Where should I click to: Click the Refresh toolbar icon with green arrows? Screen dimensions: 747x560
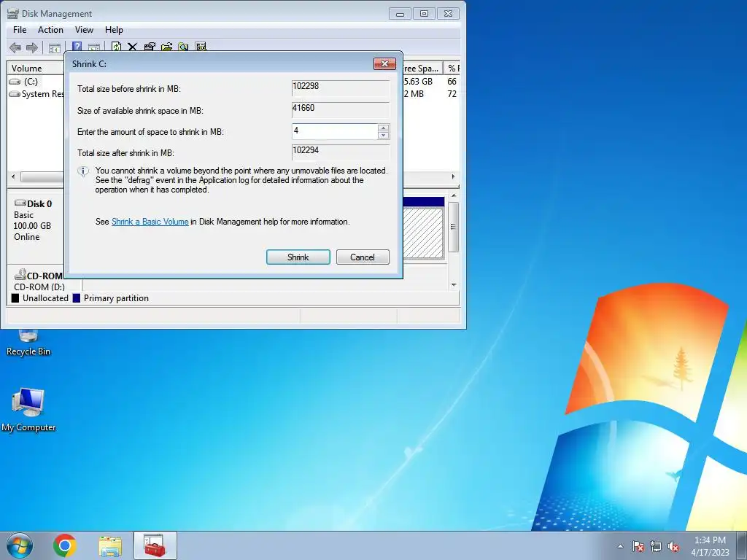tap(116, 47)
